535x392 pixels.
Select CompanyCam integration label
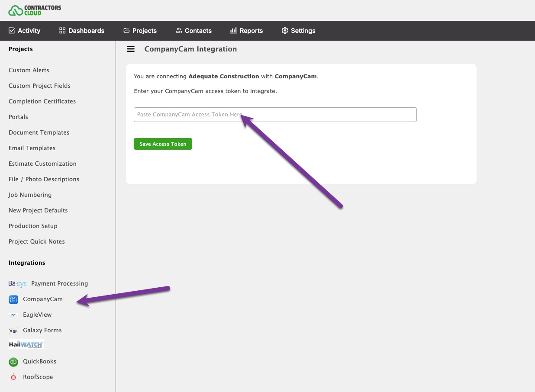[x=43, y=299]
